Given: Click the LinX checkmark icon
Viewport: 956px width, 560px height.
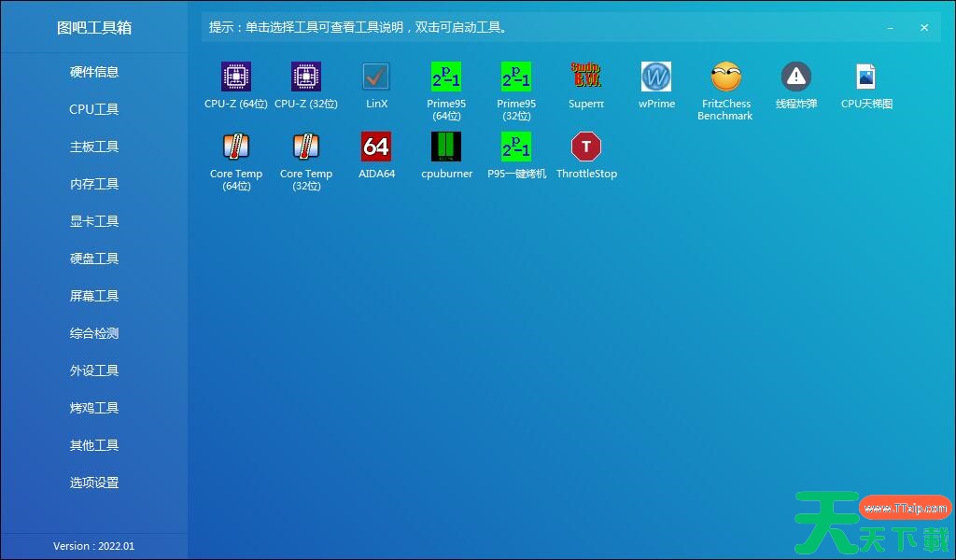Looking at the screenshot, I should [x=376, y=77].
